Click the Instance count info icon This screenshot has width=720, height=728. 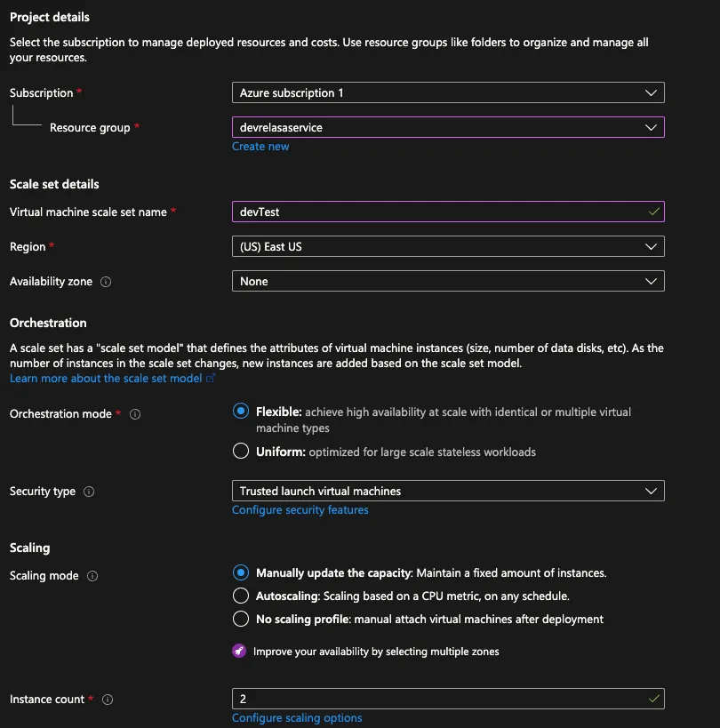[x=108, y=700]
